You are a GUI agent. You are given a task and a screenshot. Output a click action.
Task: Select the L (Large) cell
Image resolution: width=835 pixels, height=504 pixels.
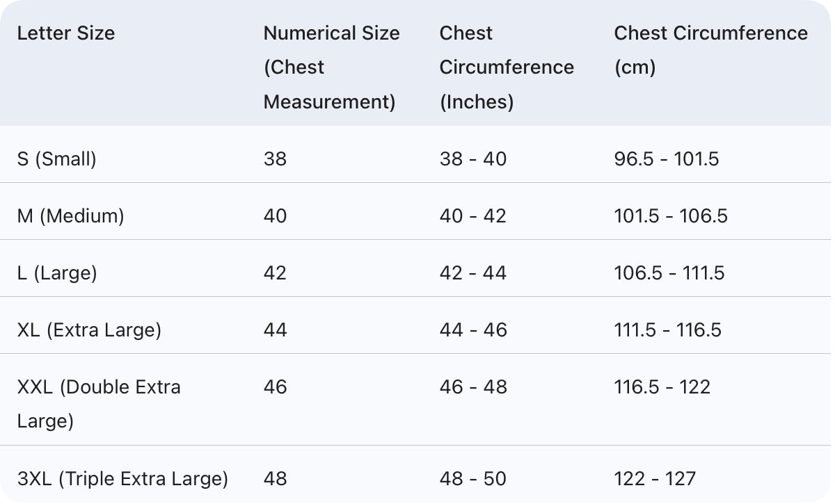57,273
